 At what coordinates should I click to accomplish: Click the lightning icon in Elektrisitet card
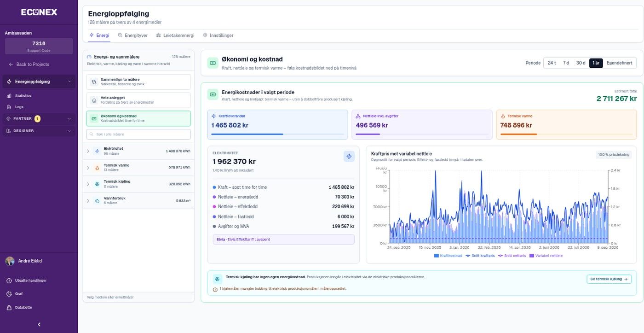(x=349, y=157)
